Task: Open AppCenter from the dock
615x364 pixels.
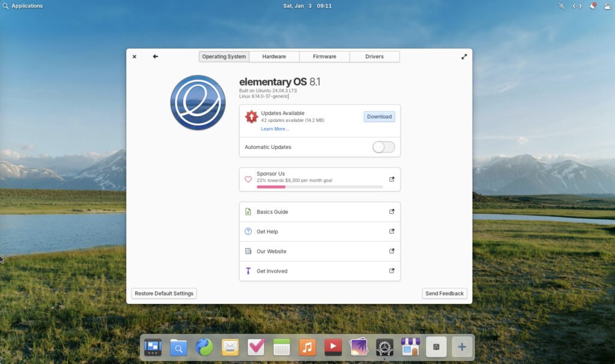Action: (x=410, y=347)
